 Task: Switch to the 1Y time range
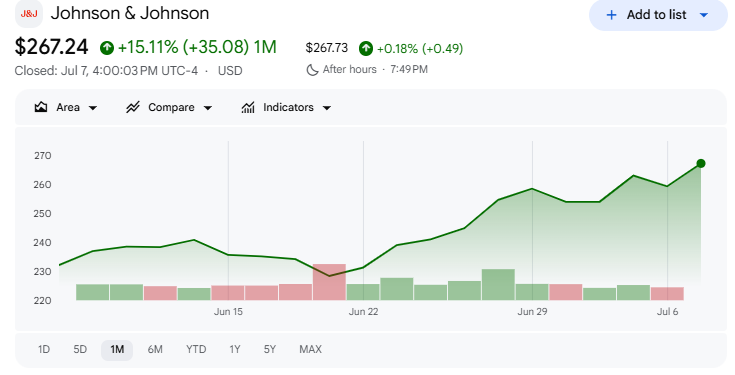pos(235,350)
